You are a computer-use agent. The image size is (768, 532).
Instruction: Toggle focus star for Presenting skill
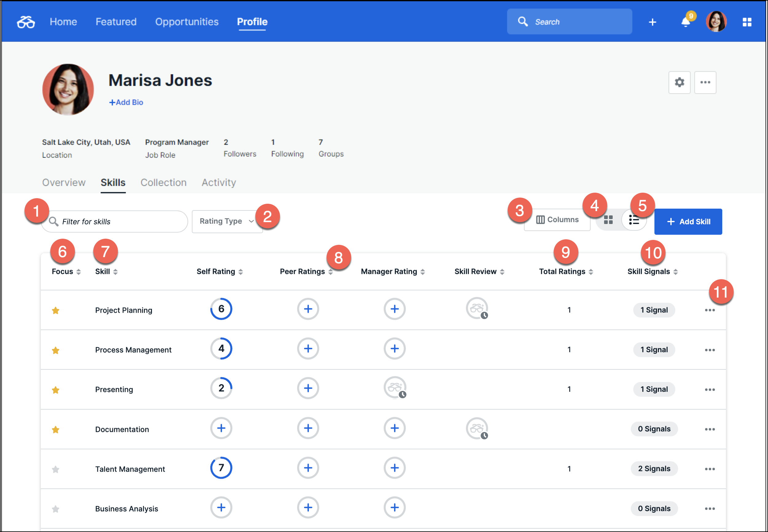[55, 390]
